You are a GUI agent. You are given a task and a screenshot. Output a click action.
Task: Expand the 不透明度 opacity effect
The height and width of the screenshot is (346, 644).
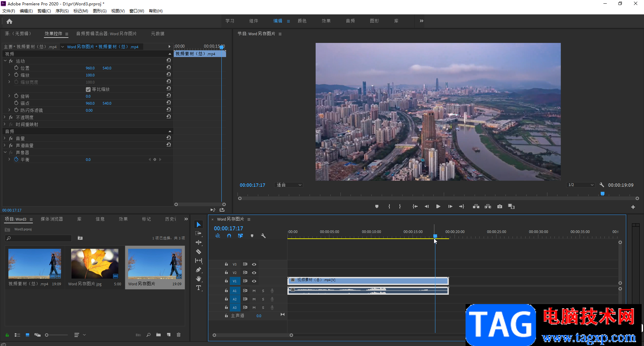pyautogui.click(x=5, y=117)
